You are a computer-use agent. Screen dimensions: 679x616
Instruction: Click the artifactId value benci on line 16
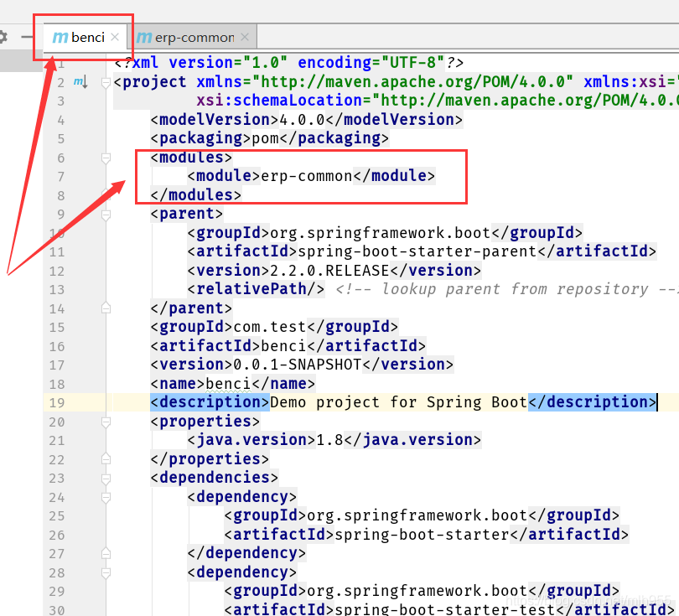[x=283, y=346]
